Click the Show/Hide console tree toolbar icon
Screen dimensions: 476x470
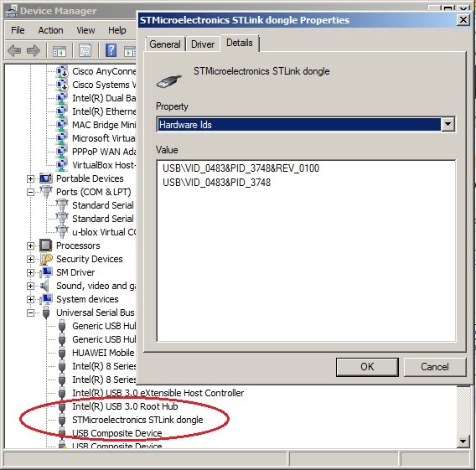click(59, 50)
